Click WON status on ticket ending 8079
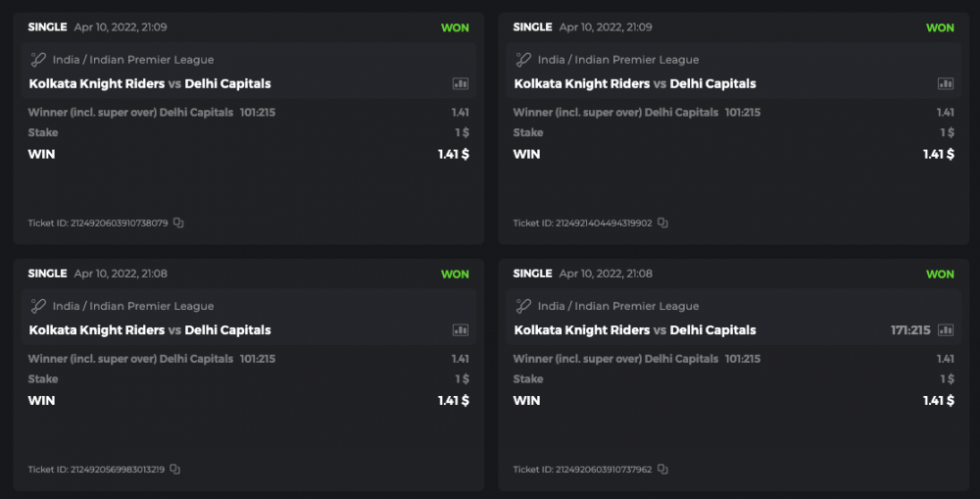 pyautogui.click(x=455, y=27)
